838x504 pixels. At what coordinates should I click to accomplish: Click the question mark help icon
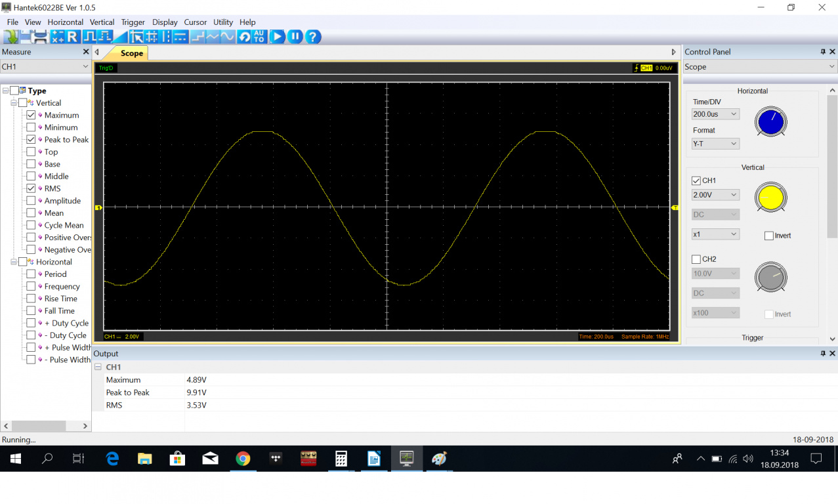(x=313, y=37)
